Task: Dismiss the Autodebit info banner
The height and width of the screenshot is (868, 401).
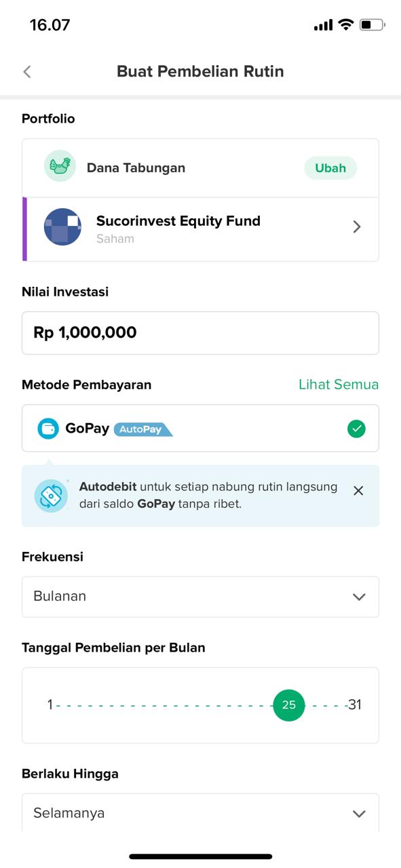Action: [358, 490]
